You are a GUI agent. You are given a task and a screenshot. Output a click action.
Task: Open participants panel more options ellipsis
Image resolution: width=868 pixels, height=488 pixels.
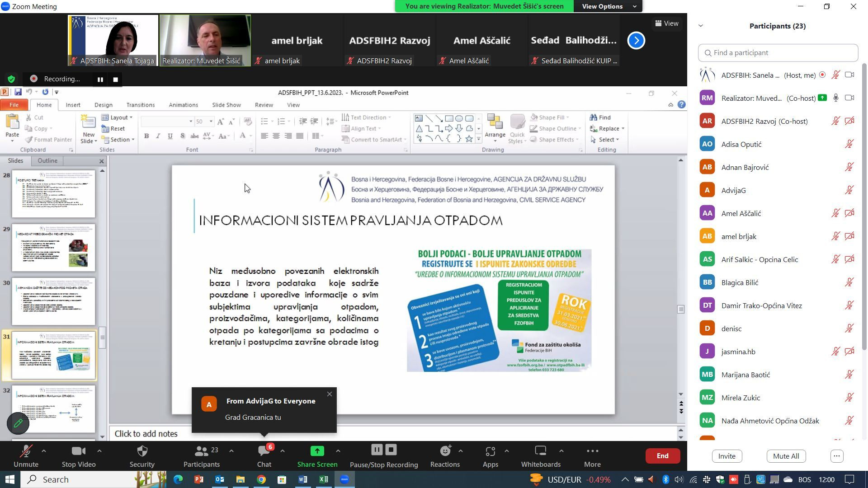pyautogui.click(x=837, y=456)
